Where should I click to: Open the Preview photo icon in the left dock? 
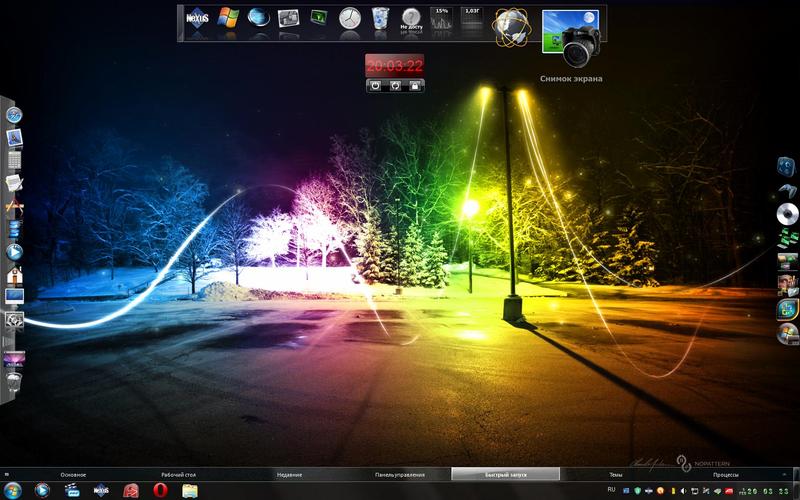(x=14, y=137)
